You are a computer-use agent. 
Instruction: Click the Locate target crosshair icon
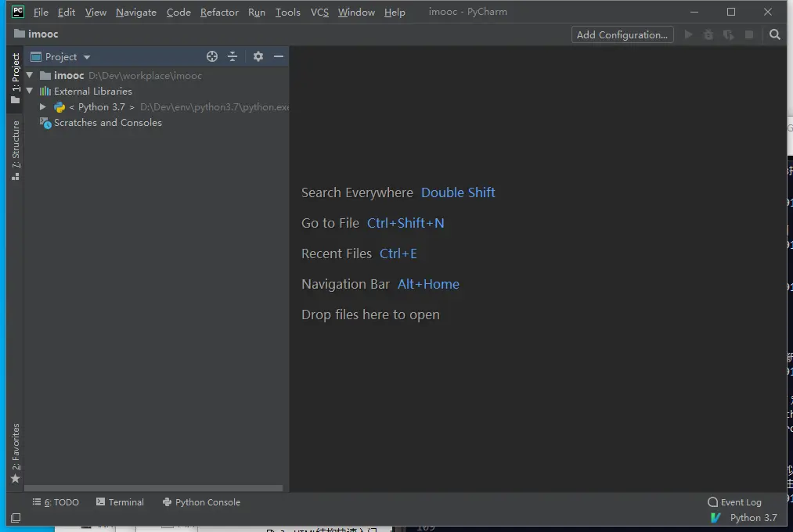212,56
